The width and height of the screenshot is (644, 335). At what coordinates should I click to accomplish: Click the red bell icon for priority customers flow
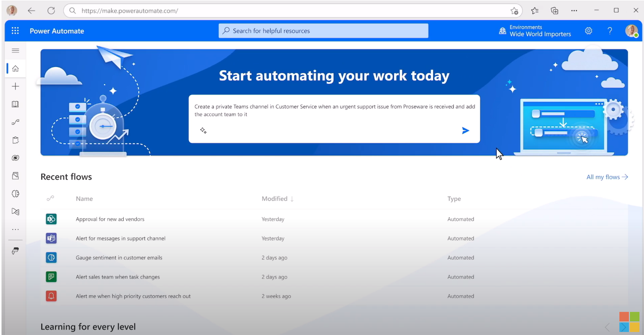point(51,296)
